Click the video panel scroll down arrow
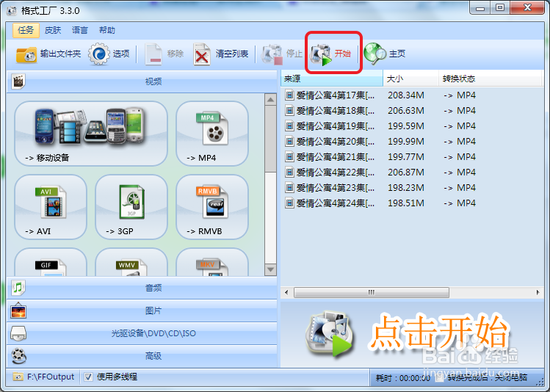Screen dimensions: 550x392 [x=270, y=269]
